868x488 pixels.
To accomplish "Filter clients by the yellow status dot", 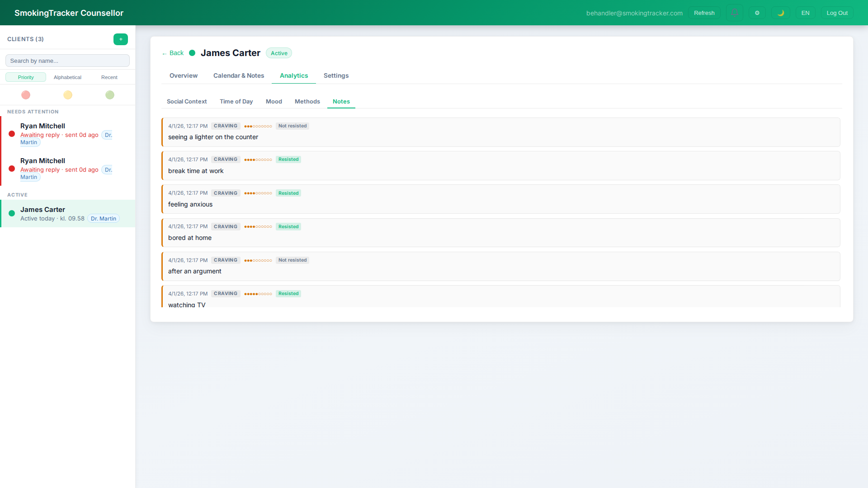I will 67,95.
